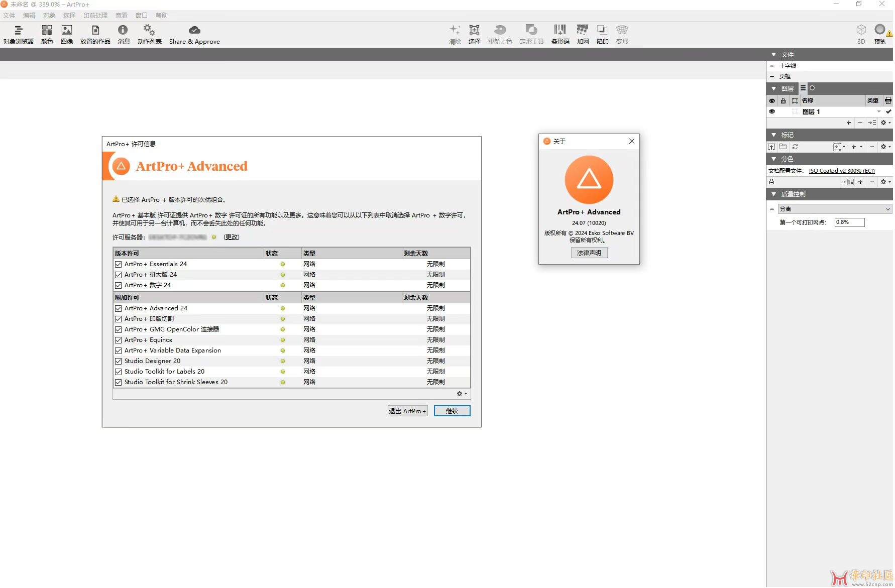
Task: Toggle Studio Toolkit for Labels 20 checkbox
Action: (x=119, y=372)
